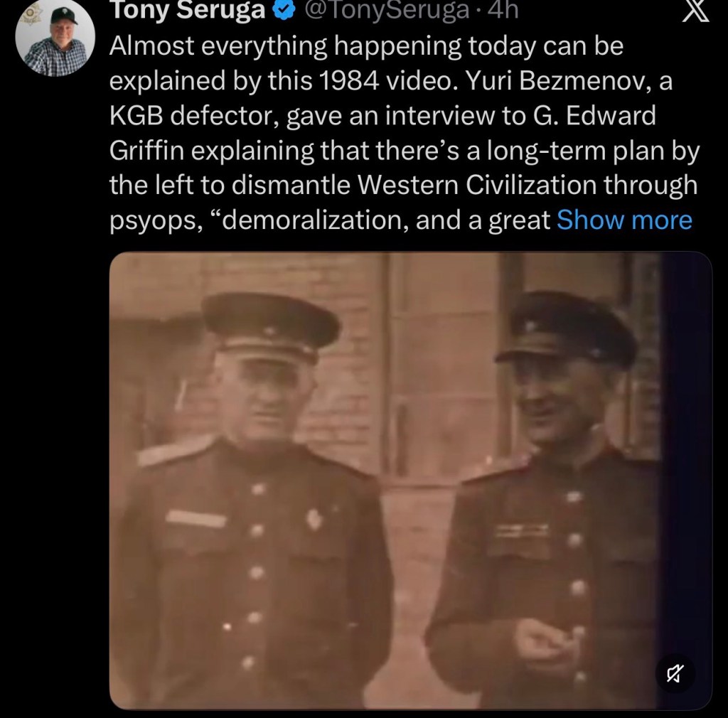
Task: Click the blue verified badge
Action: click(284, 10)
